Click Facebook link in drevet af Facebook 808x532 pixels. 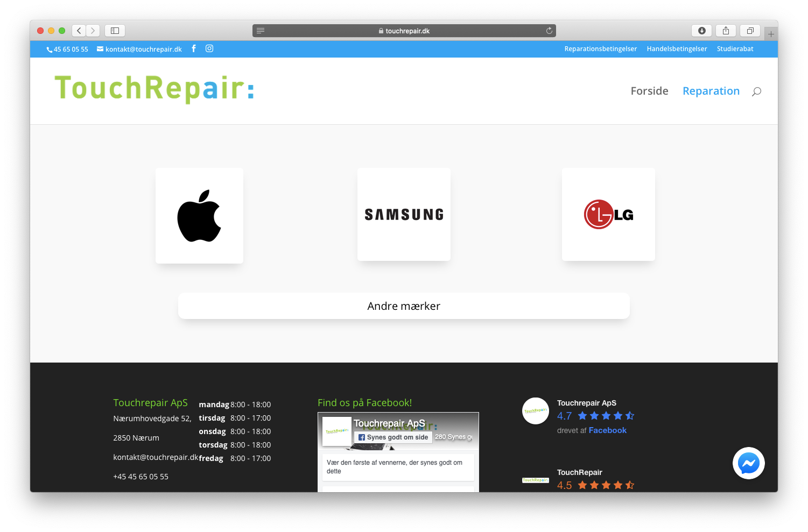(607, 430)
